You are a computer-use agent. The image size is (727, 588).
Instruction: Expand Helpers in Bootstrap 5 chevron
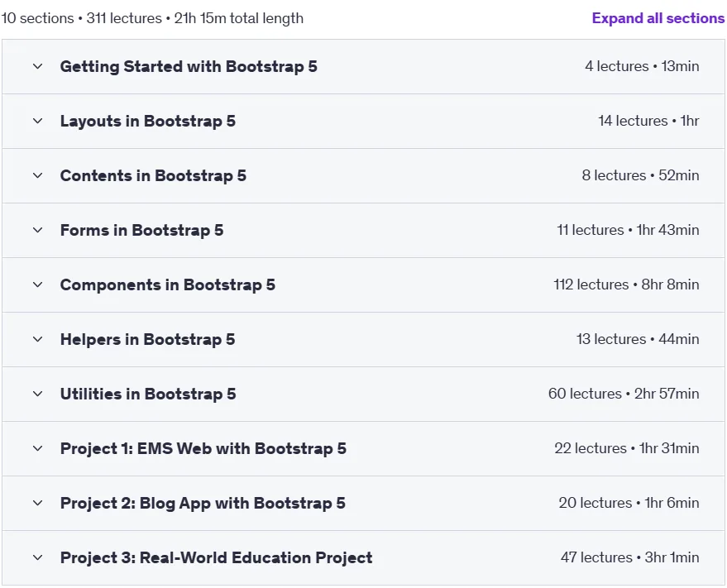pos(38,339)
